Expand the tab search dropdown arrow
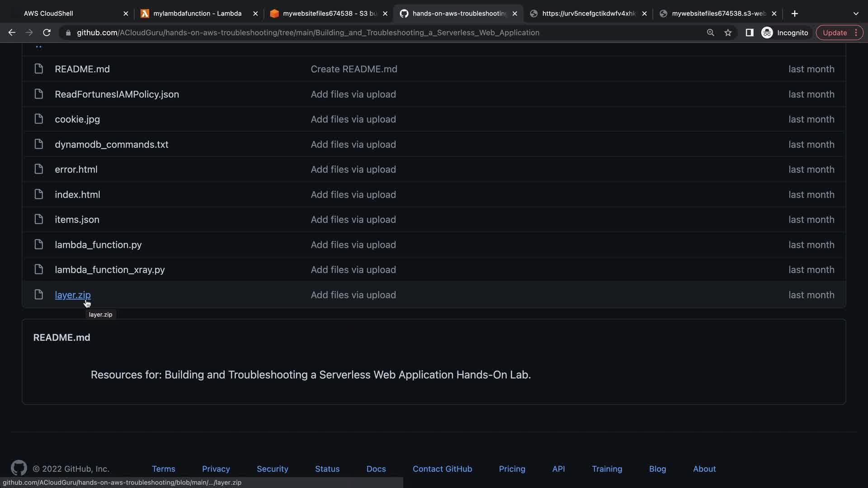868x488 pixels. point(855,14)
